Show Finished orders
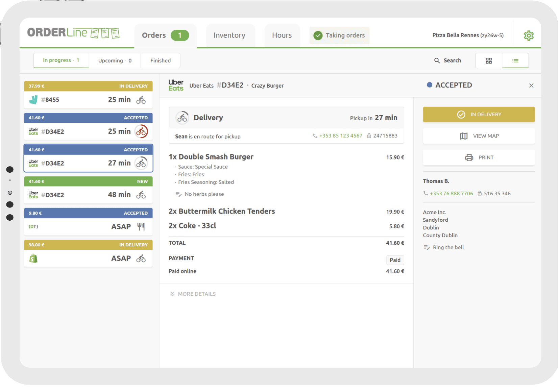Screen dimensions: 558x392 pos(161,61)
